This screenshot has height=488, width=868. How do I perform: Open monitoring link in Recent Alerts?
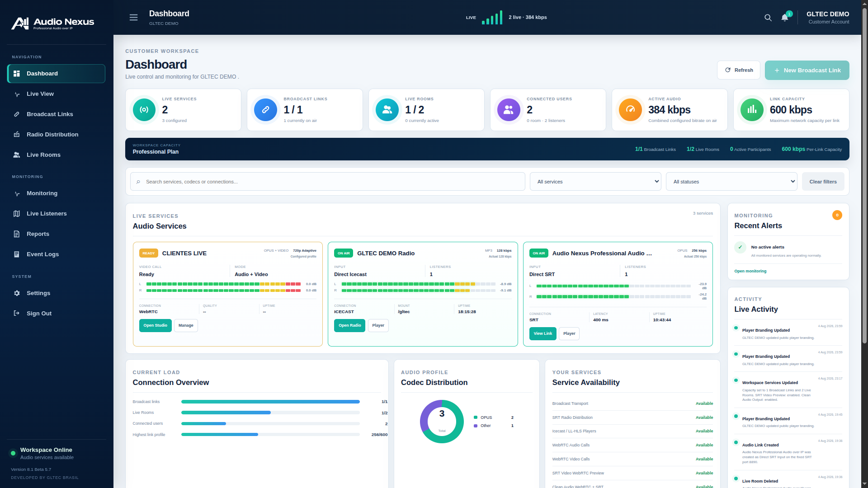pyautogui.click(x=750, y=272)
